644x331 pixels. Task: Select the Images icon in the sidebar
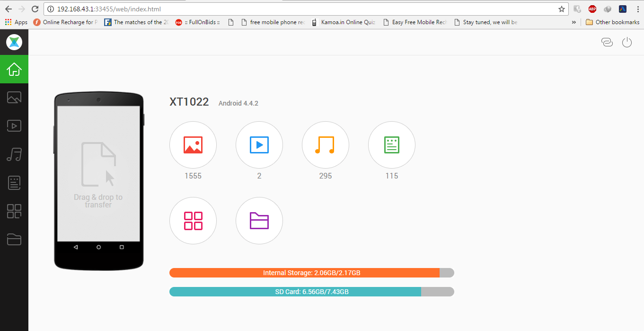[x=14, y=98]
